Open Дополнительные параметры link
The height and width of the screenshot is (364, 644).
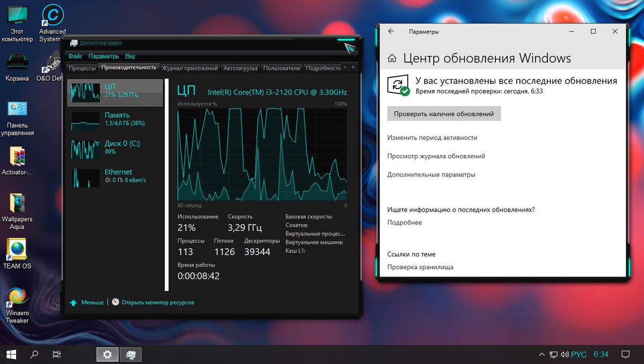point(431,174)
